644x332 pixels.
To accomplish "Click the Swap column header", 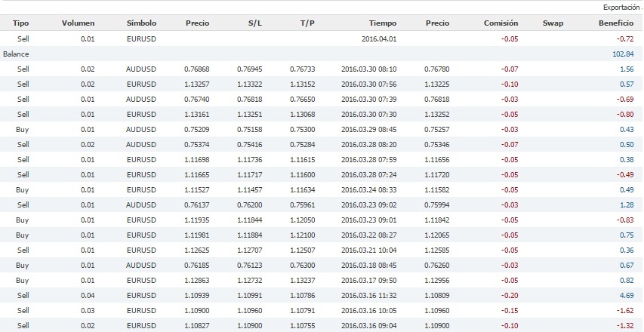I will [553, 23].
